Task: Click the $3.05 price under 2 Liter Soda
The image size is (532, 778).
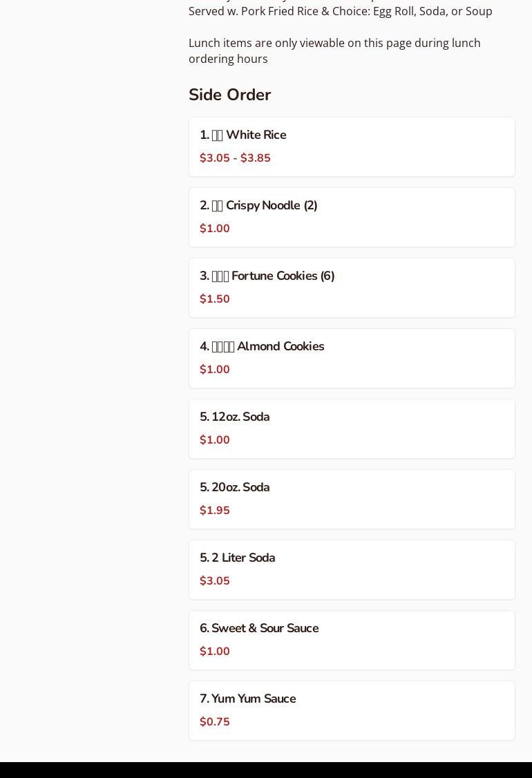Action: (x=215, y=581)
